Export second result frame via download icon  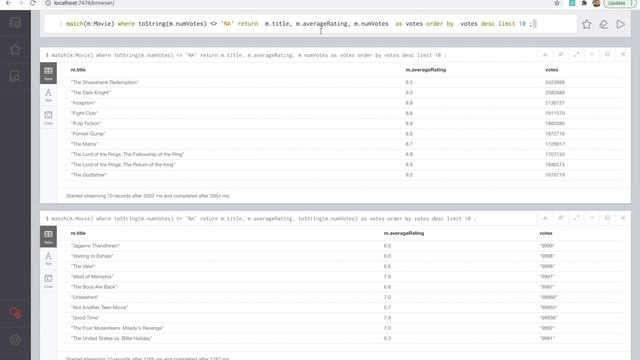(545, 218)
